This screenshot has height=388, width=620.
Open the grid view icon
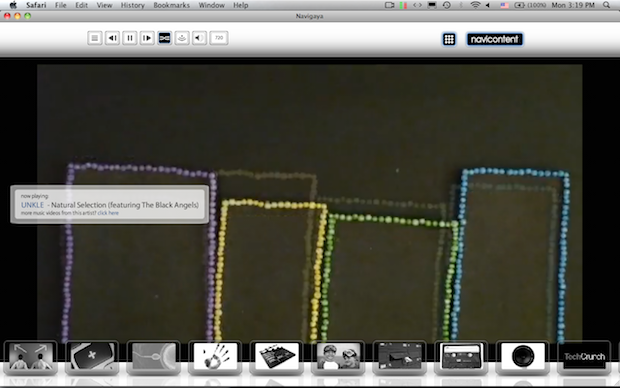449,39
